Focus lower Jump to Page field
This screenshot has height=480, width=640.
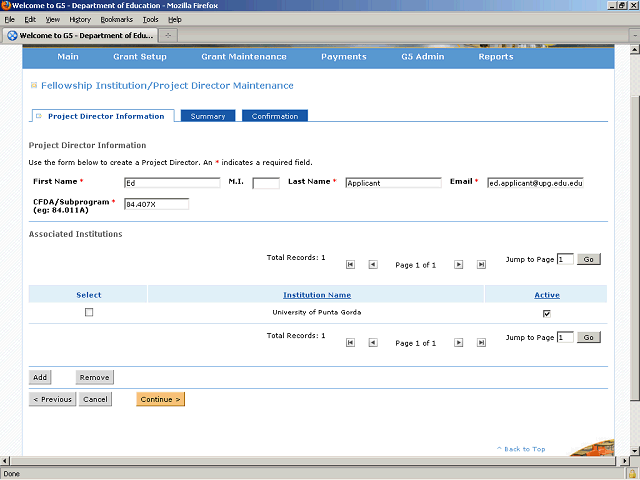pyautogui.click(x=565, y=337)
